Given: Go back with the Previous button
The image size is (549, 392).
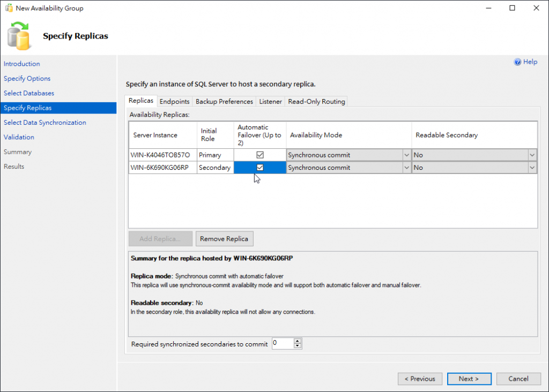Looking at the screenshot, I should 420,379.
